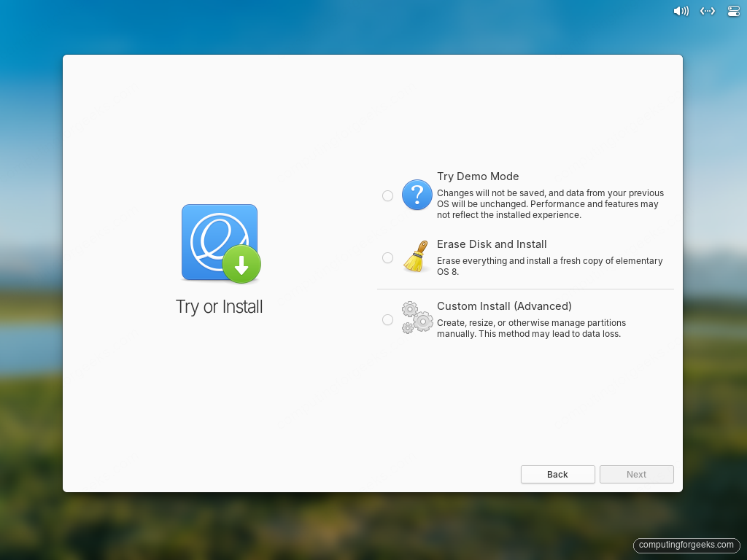Click the 'Create, resize, or otherwise manage' description
Viewport: 747px width, 560px height.
pyautogui.click(x=531, y=328)
